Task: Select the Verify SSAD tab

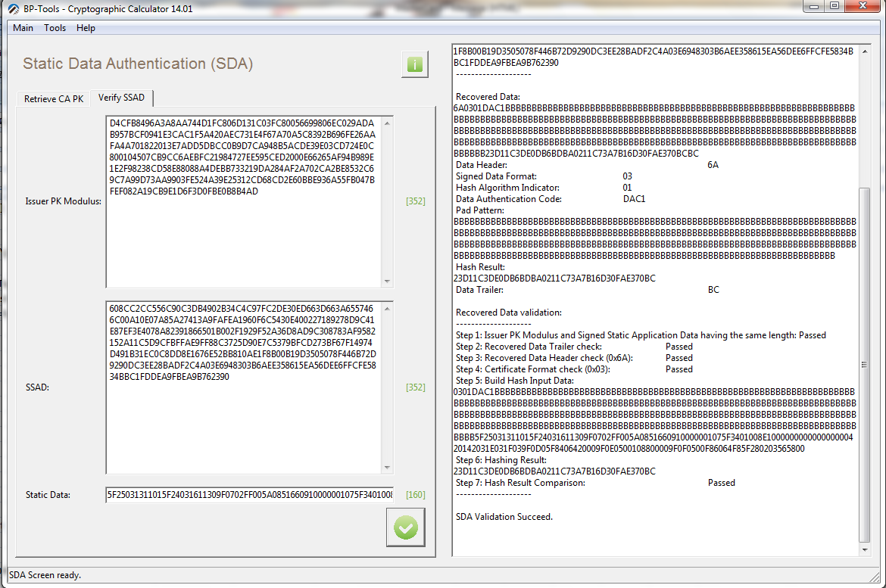Action: tap(121, 98)
